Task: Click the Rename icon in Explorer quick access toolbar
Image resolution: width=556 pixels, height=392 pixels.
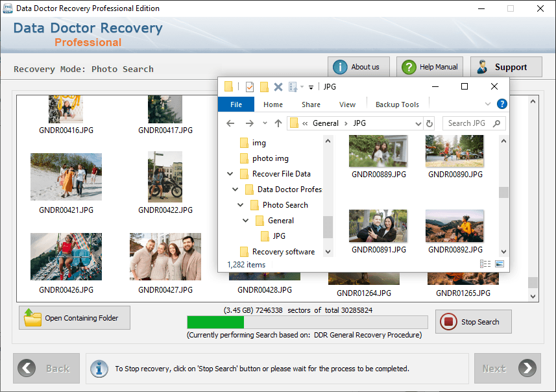Action: pos(293,86)
